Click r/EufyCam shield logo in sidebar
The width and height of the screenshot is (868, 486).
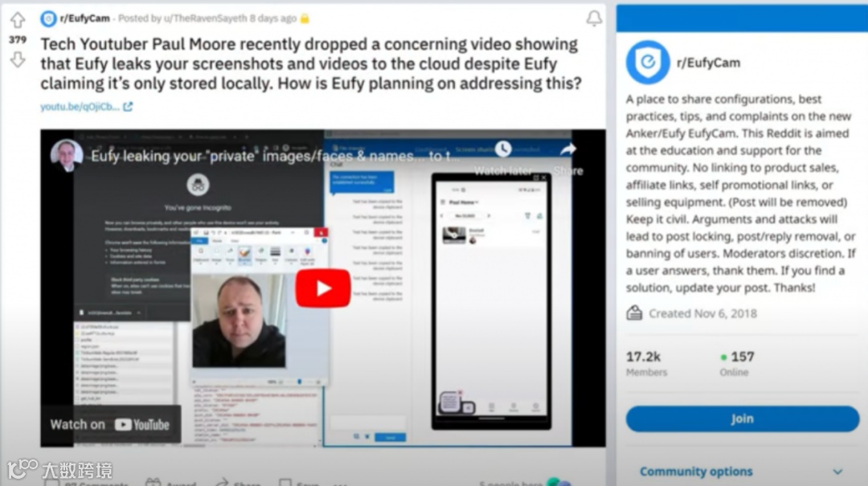point(648,62)
